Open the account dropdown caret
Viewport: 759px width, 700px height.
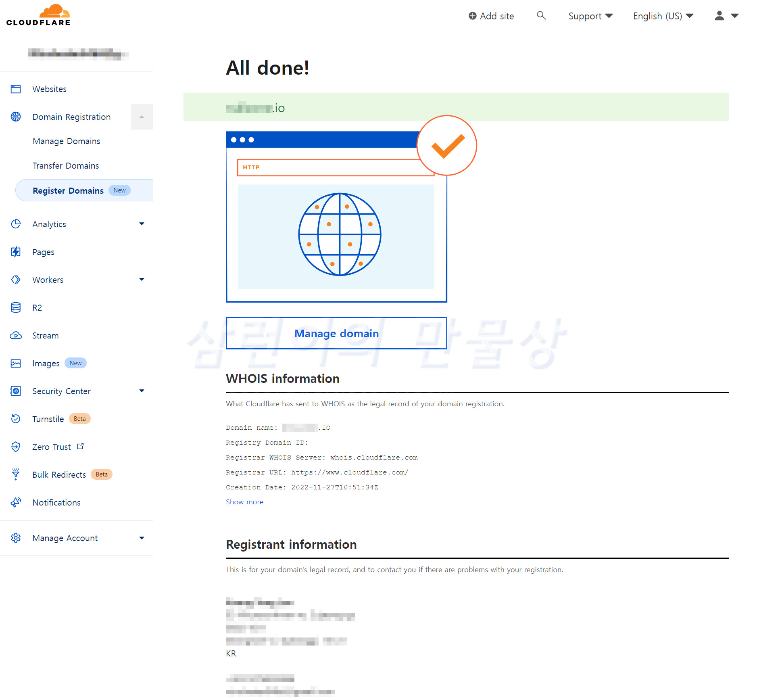point(735,16)
